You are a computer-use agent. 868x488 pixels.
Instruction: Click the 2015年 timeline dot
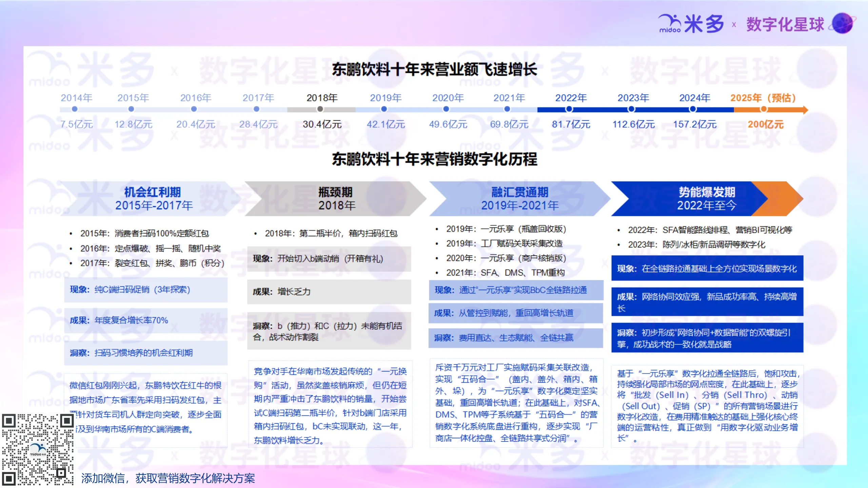(131, 109)
